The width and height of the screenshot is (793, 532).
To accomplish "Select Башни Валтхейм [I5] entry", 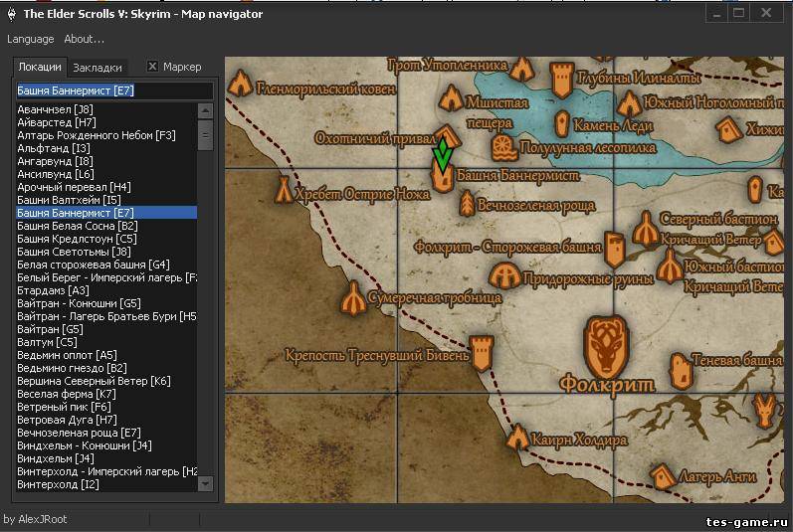I will tap(106, 200).
